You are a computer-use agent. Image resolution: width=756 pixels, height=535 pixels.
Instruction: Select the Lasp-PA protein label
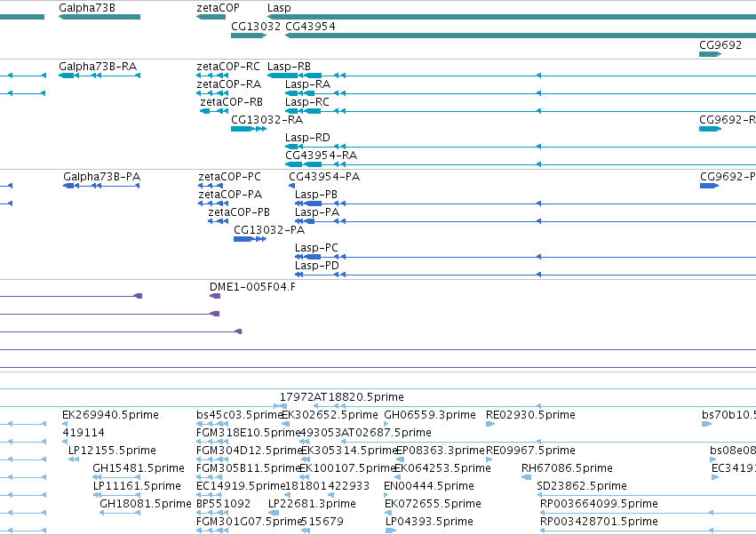click(x=317, y=212)
